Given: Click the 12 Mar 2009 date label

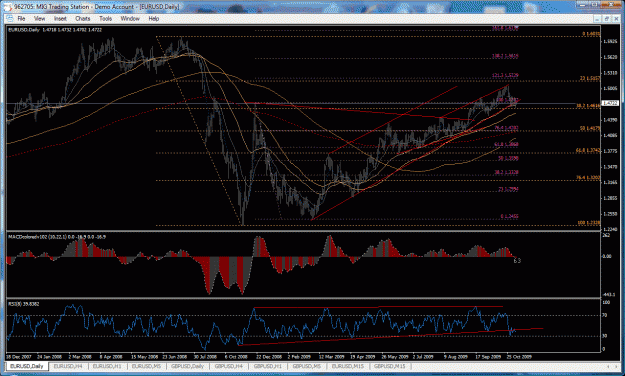Looking at the screenshot, I should click(331, 356).
